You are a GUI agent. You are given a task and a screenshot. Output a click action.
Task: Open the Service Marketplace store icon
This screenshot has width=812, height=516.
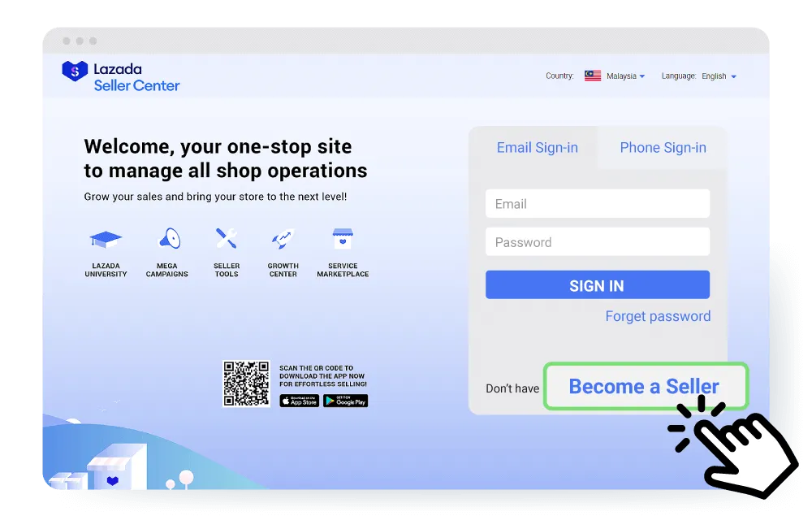tap(343, 239)
